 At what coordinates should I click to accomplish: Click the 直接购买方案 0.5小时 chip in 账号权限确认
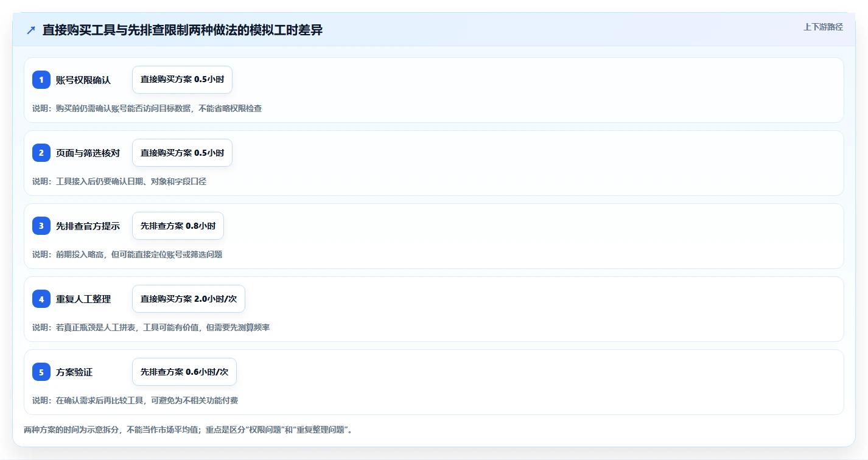[x=182, y=80]
